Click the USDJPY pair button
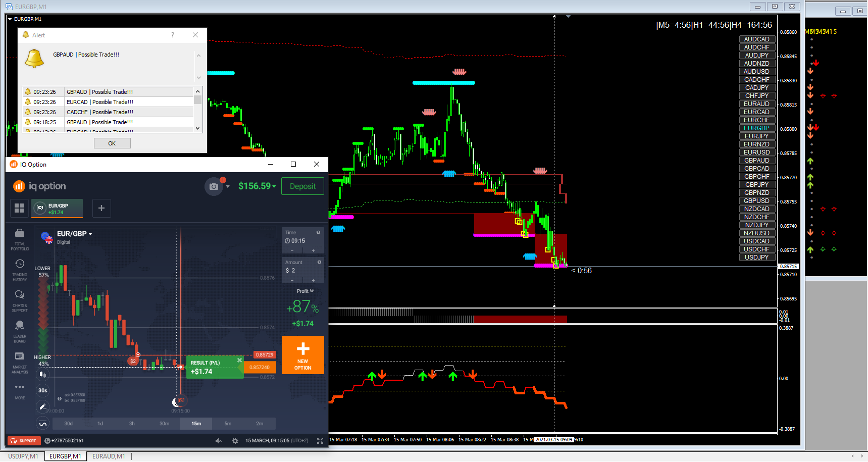Screen dimensions: 868x462 [757, 258]
